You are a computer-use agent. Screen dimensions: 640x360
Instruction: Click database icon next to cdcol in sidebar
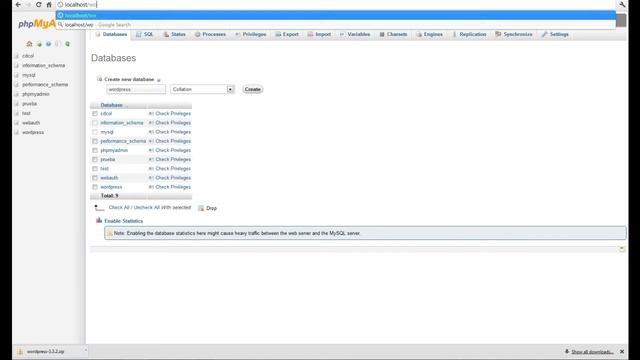(x=17, y=56)
